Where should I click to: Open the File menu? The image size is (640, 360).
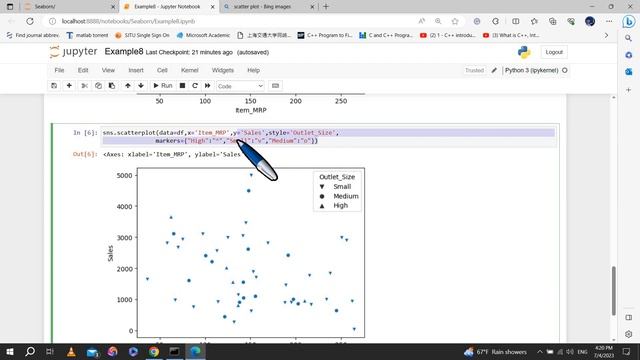[59, 70]
